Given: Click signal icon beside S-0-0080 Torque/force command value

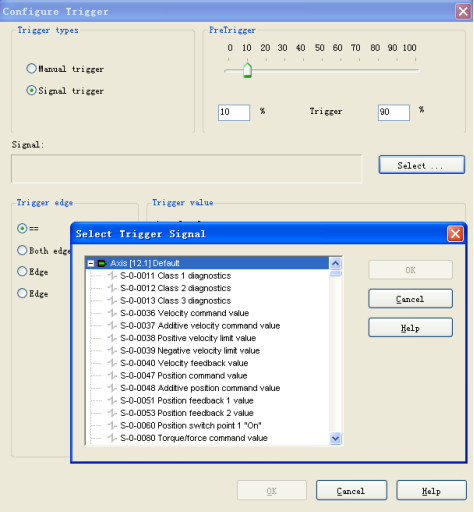Looking at the screenshot, I should [x=112, y=438].
